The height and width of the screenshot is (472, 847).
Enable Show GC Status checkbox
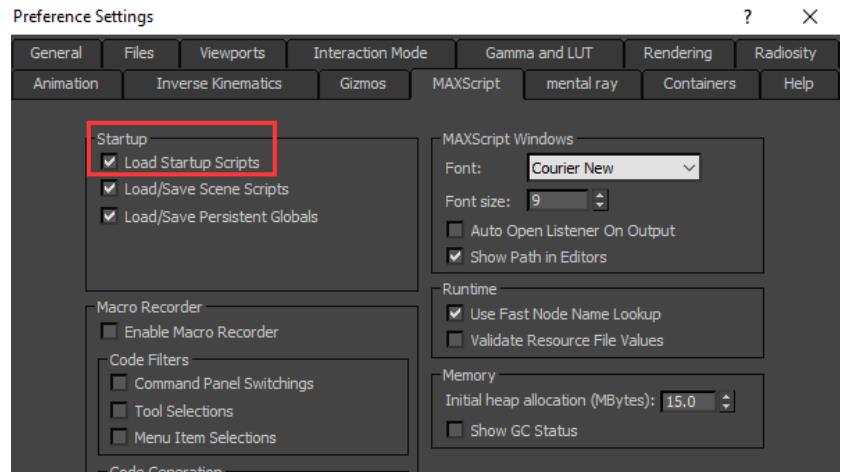tap(455, 430)
